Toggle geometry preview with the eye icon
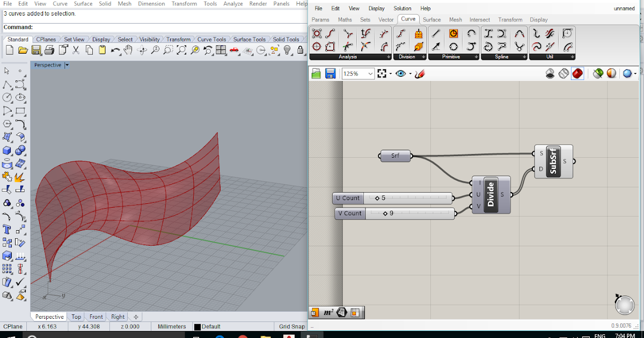Viewport: 644px width, 338px height. [401, 73]
